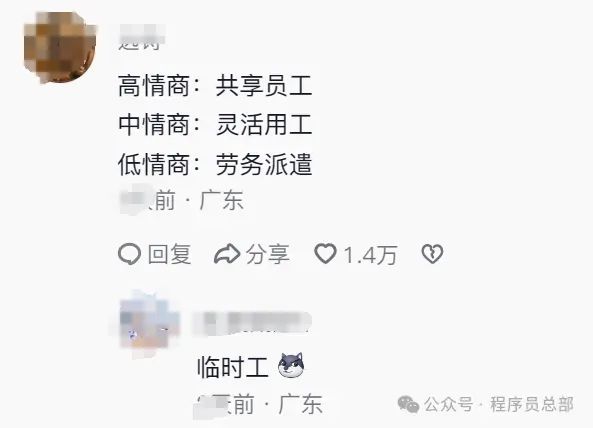Click the 低情商：劳务派遣 comment line

pos(215,164)
